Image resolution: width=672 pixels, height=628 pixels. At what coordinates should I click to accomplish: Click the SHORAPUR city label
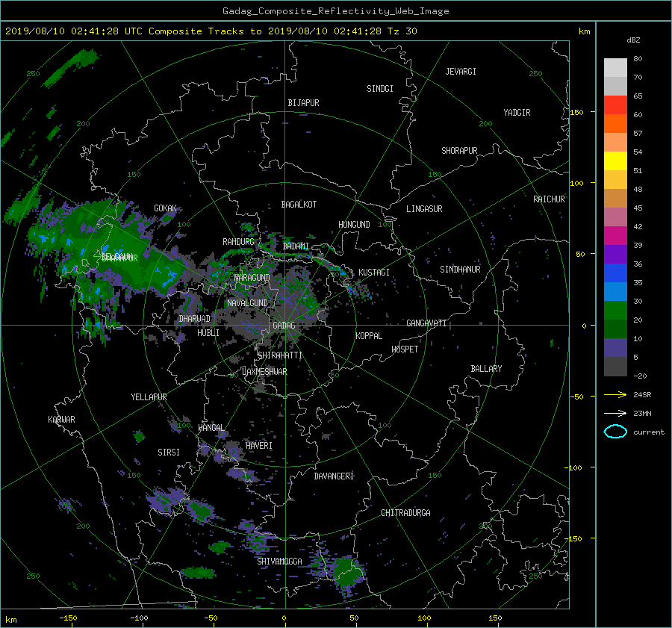point(459,151)
